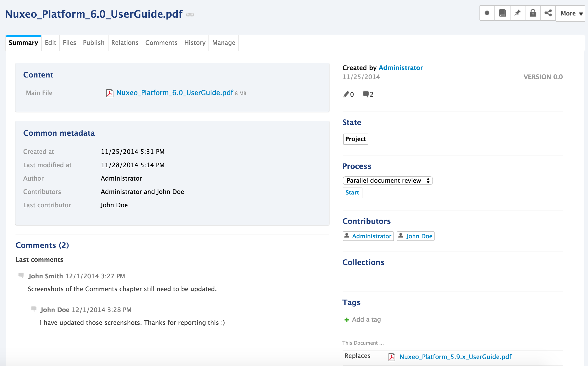Click the 8 MB file size label
This screenshot has height=366, width=588.
click(241, 94)
